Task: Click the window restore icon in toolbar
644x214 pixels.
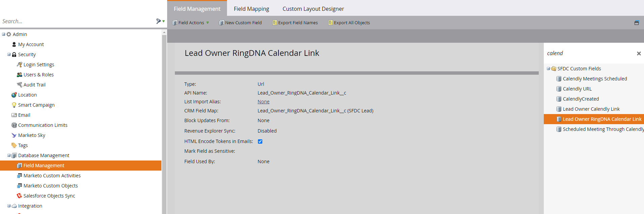Action: (x=637, y=23)
